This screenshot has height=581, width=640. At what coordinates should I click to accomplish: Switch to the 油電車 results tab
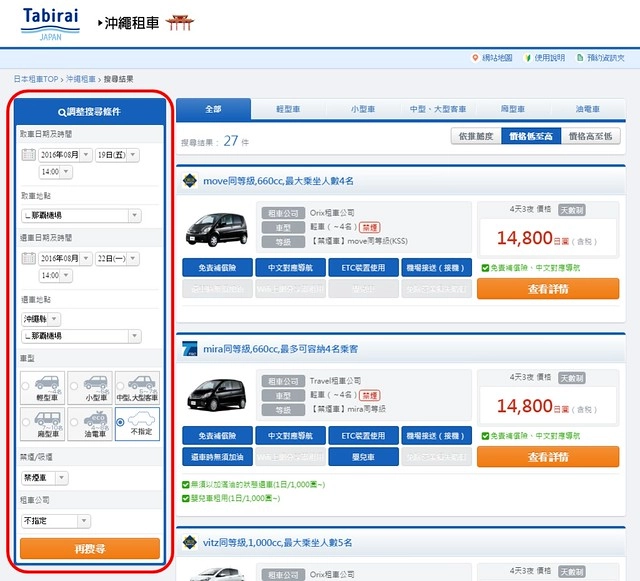(x=587, y=109)
